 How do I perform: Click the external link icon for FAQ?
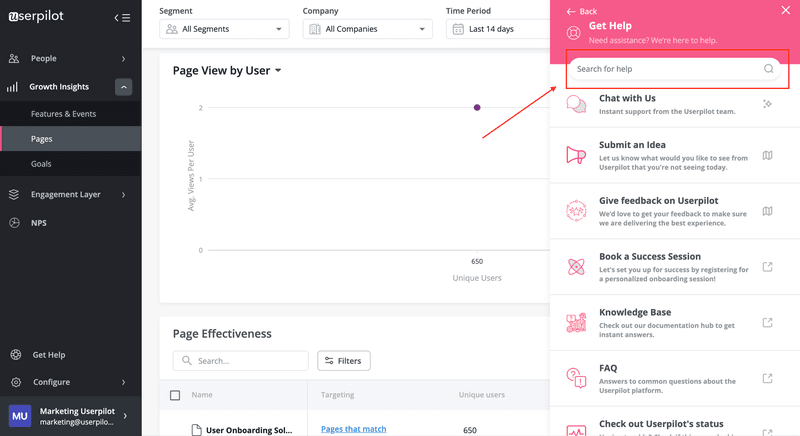pyautogui.click(x=767, y=378)
